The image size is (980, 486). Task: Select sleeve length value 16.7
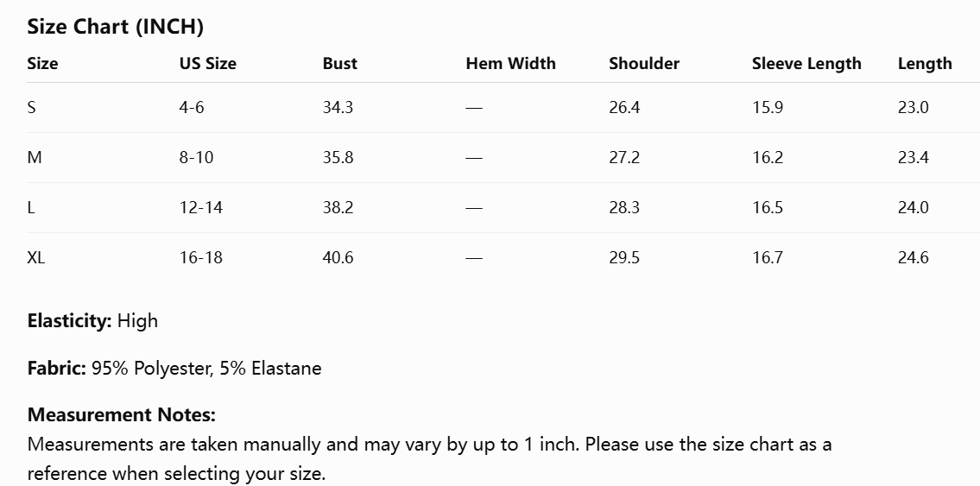(x=768, y=257)
